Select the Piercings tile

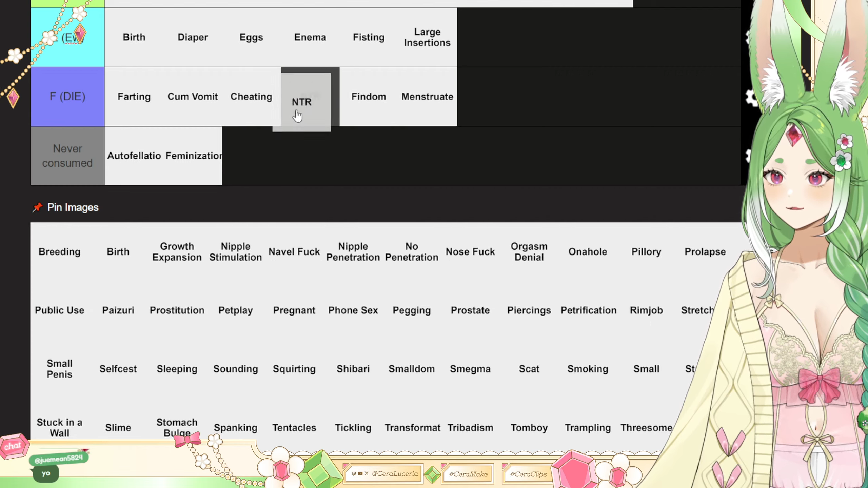click(x=529, y=310)
